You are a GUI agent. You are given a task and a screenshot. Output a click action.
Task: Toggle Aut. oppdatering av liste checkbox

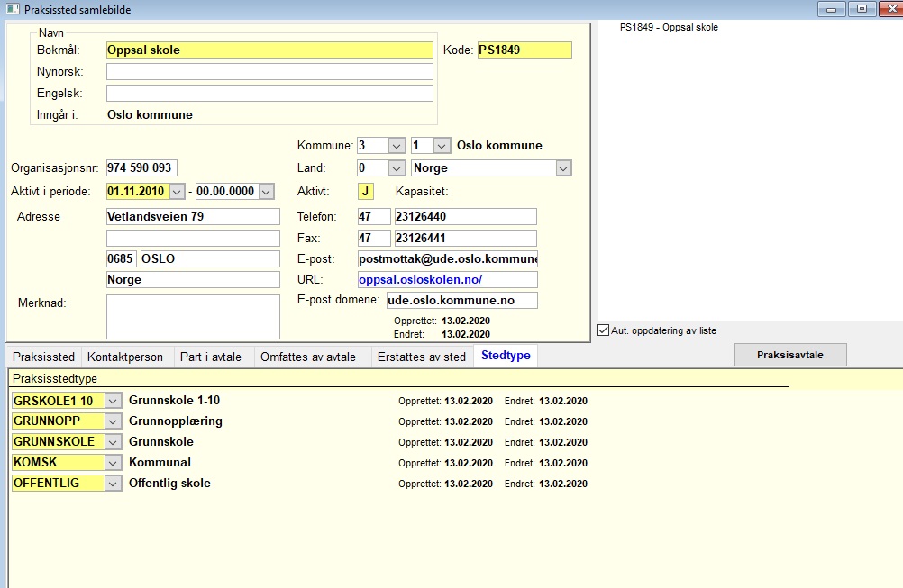(604, 330)
